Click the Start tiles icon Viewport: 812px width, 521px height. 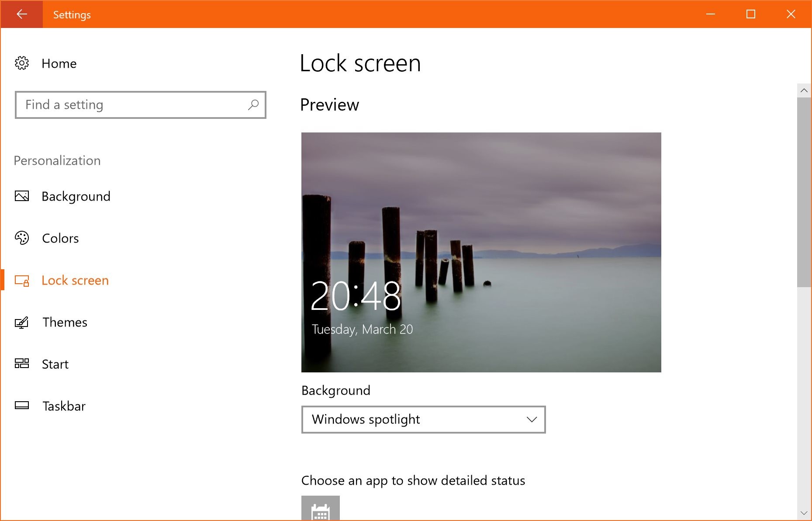[22, 364]
